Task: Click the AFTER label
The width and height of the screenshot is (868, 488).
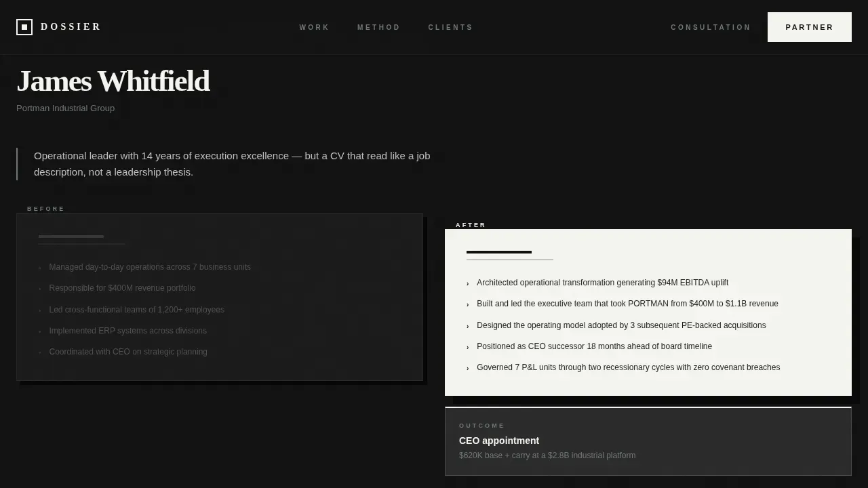Action: coord(471,225)
